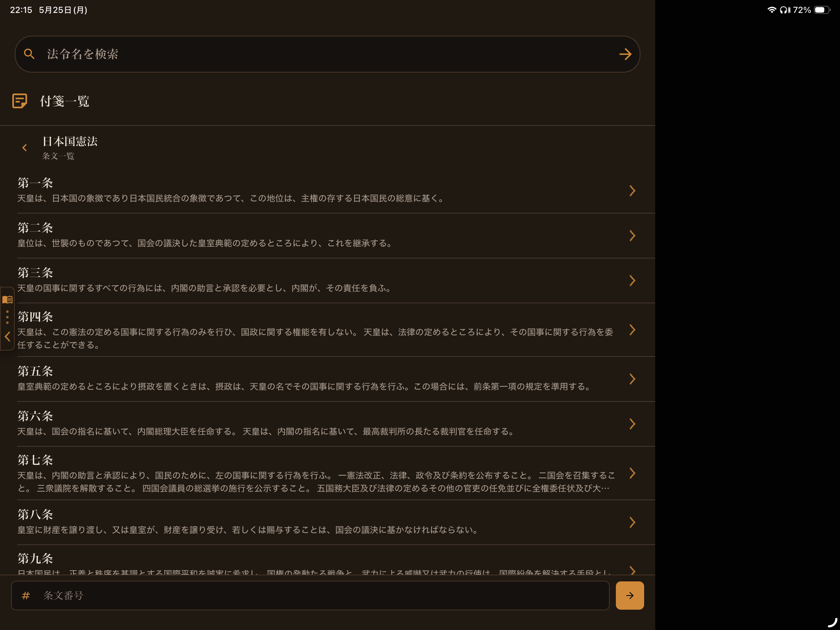Screen dimensions: 840x630
Task: Expand the 第八条 chevron
Action: [x=632, y=522]
